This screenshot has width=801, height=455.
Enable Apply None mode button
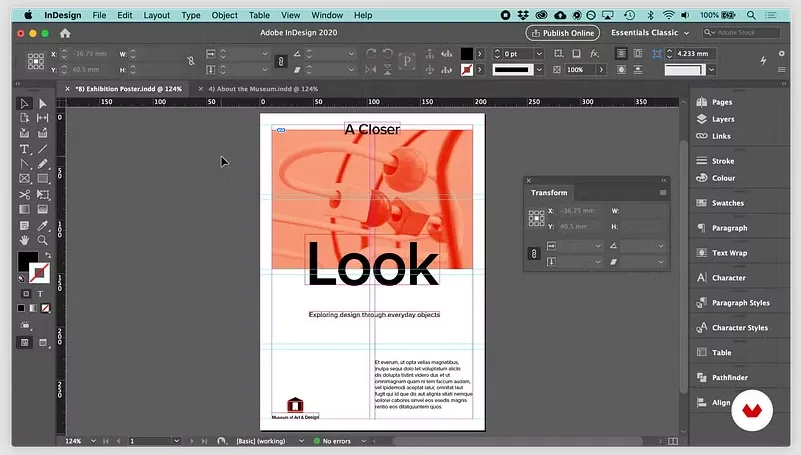pyautogui.click(x=45, y=308)
